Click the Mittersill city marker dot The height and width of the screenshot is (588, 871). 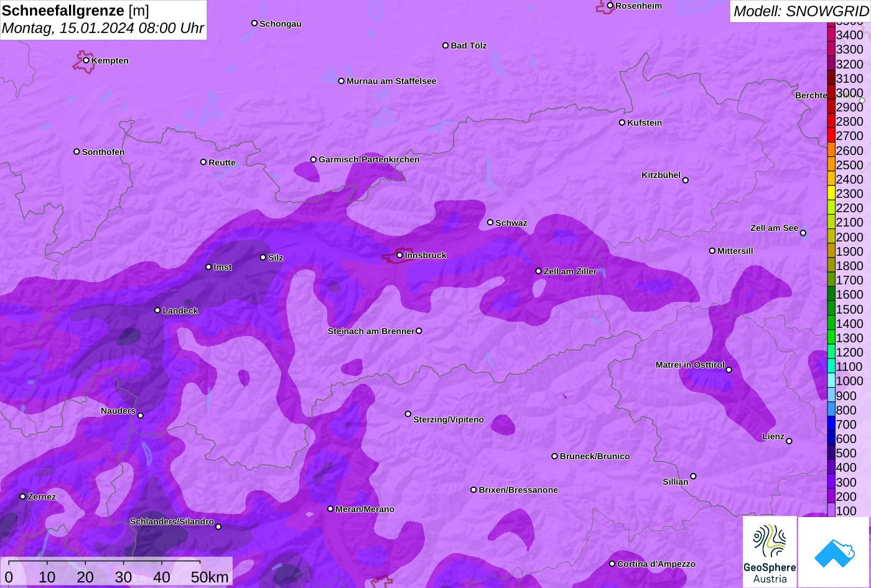(x=712, y=251)
